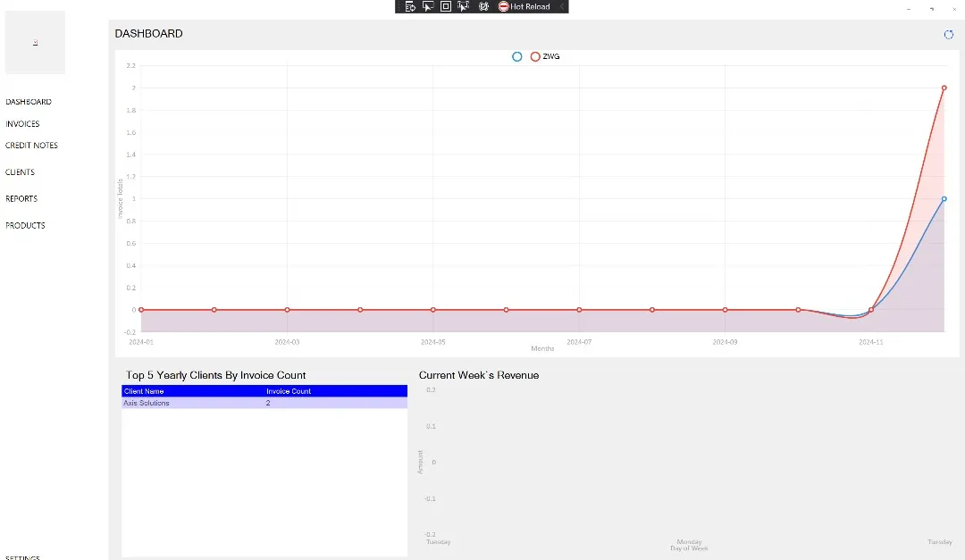Screen dimensions: 965x560
Task: Enable Track Focused Element tool
Action: coord(464,7)
